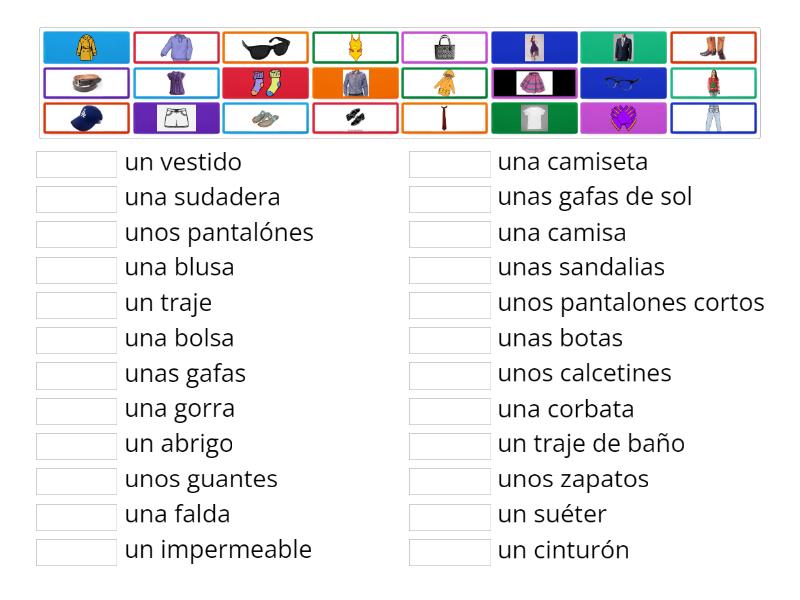Click the white t-shirt image

535,116
